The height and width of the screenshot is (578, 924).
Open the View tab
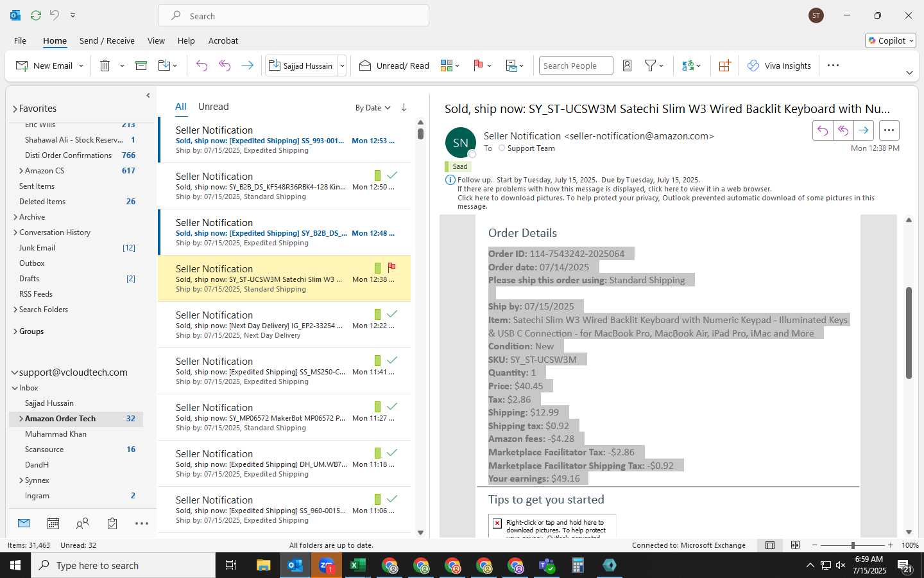156,40
